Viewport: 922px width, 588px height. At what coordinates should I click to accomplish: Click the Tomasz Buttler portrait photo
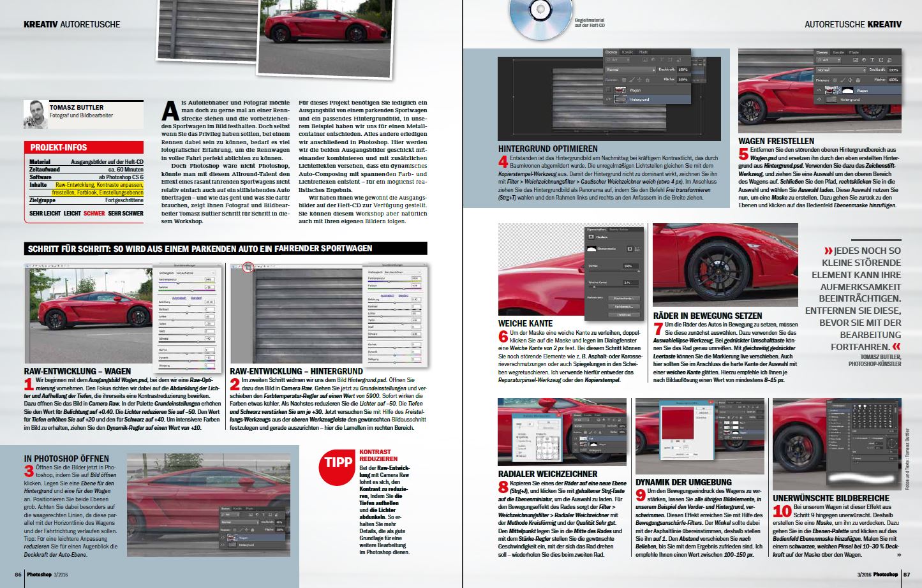[x=36, y=115]
